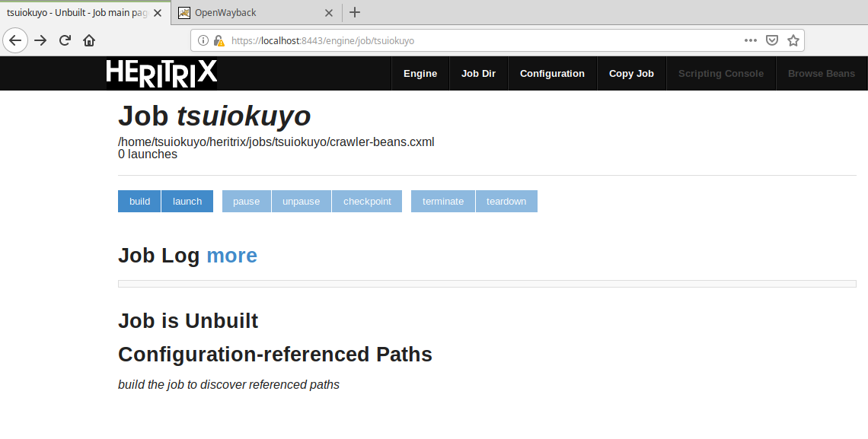Go to the Job Dir listing

[x=478, y=73]
